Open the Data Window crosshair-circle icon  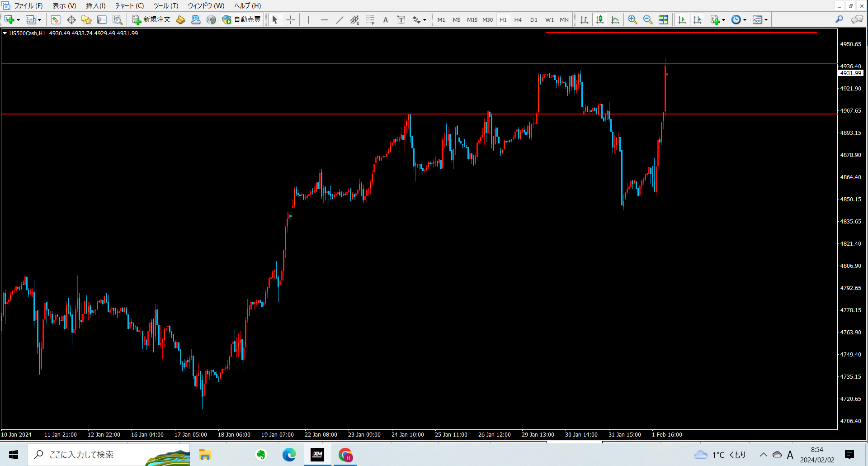point(71,19)
